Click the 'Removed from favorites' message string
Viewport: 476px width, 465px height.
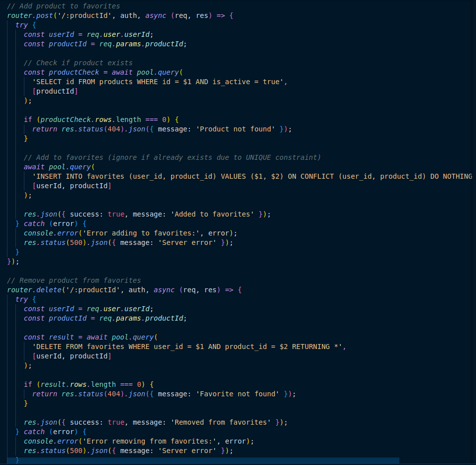coord(221,422)
